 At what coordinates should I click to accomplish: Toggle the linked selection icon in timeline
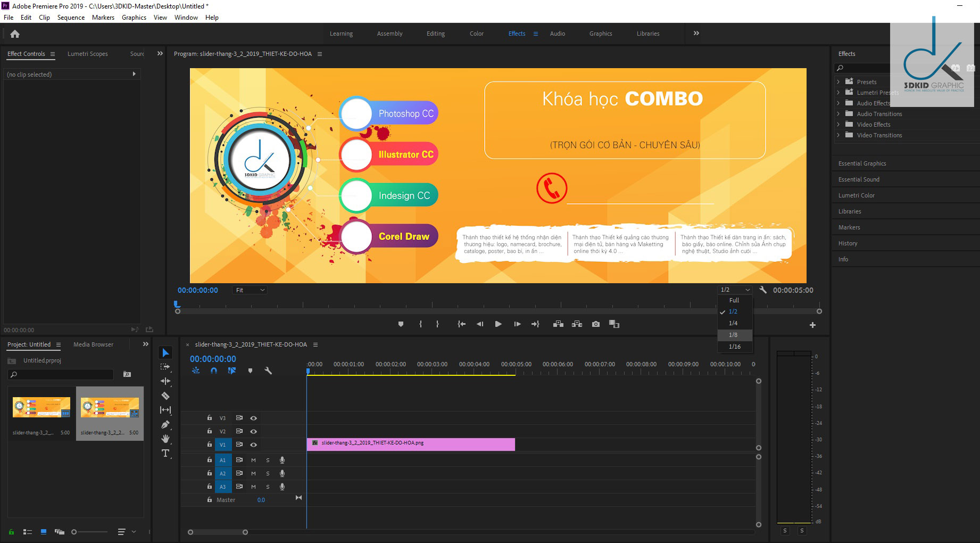(231, 371)
